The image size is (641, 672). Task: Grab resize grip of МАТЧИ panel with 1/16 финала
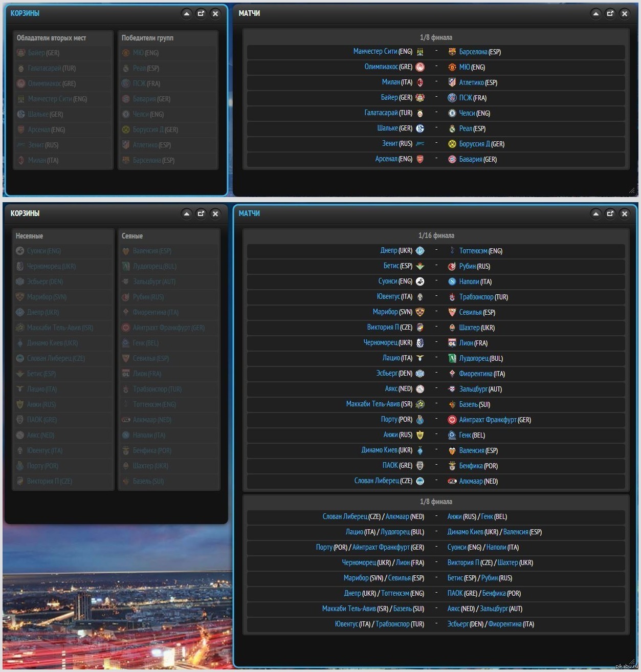point(632,662)
